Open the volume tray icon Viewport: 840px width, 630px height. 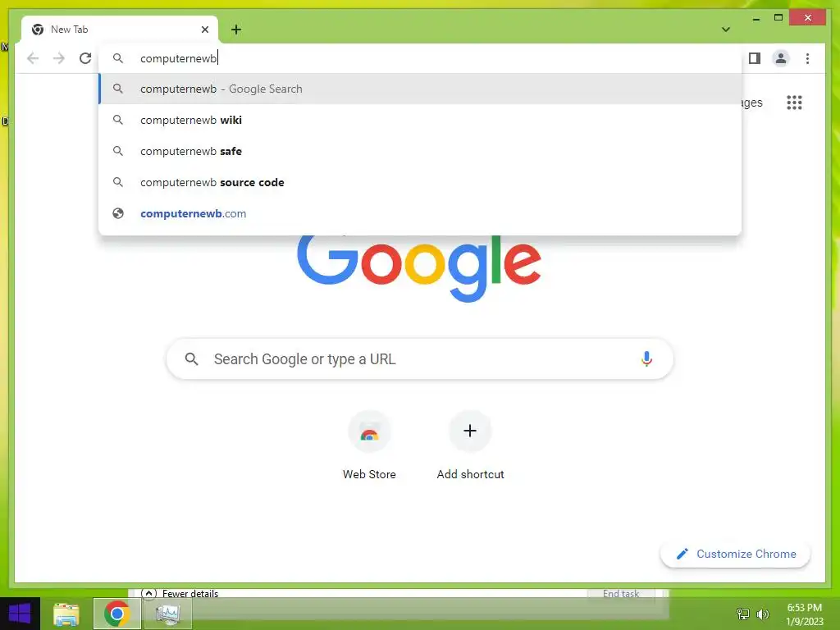pos(762,614)
